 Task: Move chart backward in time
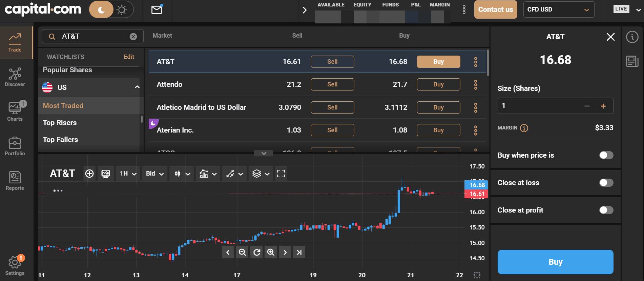228,252
